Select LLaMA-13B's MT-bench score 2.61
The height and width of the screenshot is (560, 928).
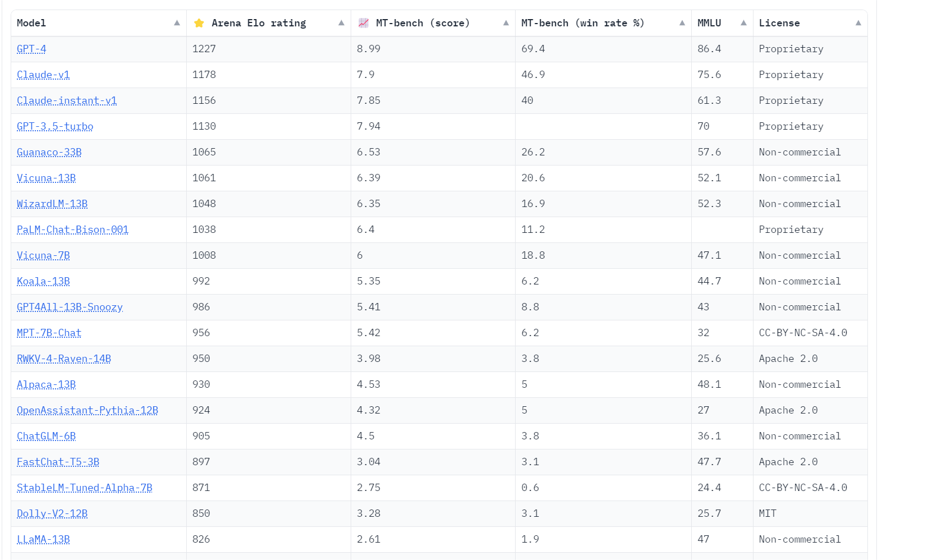(x=369, y=539)
